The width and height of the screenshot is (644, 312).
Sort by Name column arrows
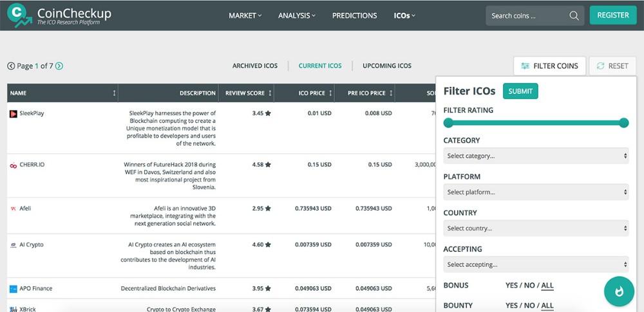coord(114,93)
